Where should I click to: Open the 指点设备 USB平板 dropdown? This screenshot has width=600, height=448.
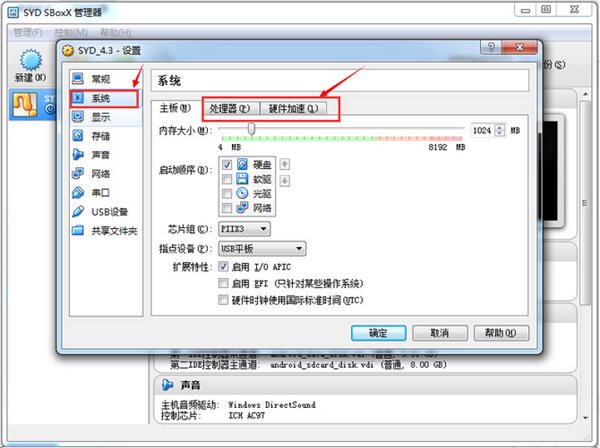[x=262, y=249]
